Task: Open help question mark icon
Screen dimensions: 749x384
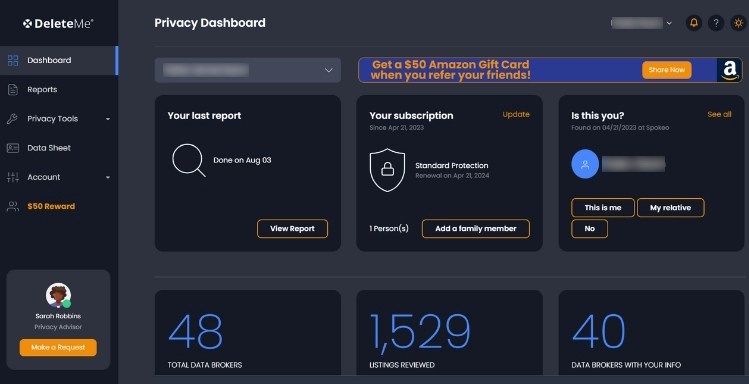Action: 716,22
